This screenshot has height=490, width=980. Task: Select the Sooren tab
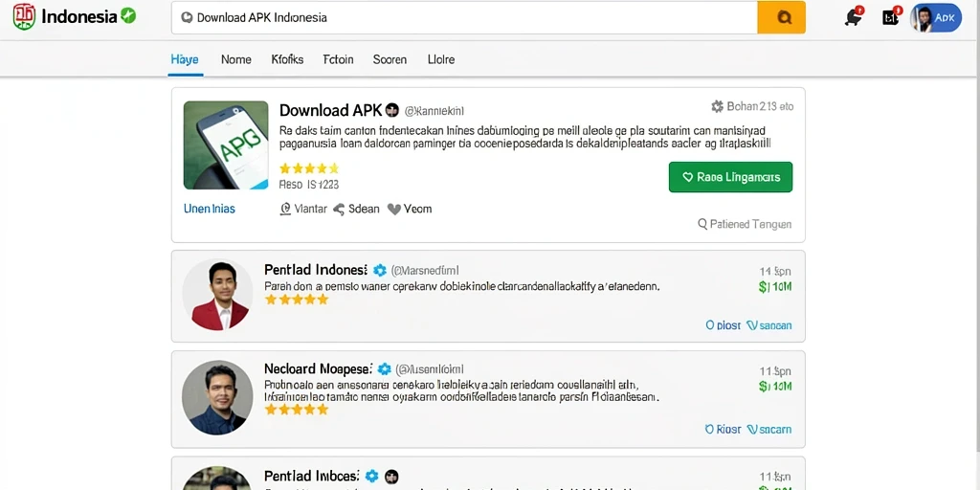coord(390,60)
